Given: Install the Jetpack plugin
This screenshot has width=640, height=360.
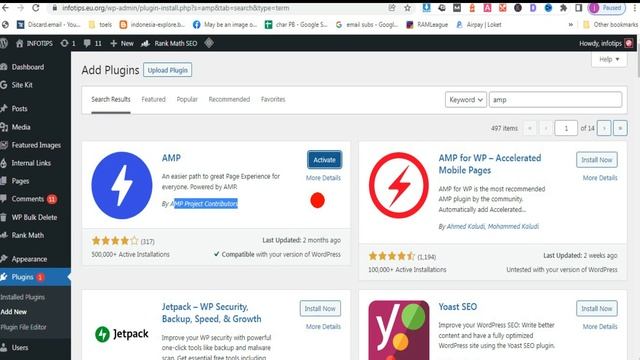Looking at the screenshot, I should 320,308.
